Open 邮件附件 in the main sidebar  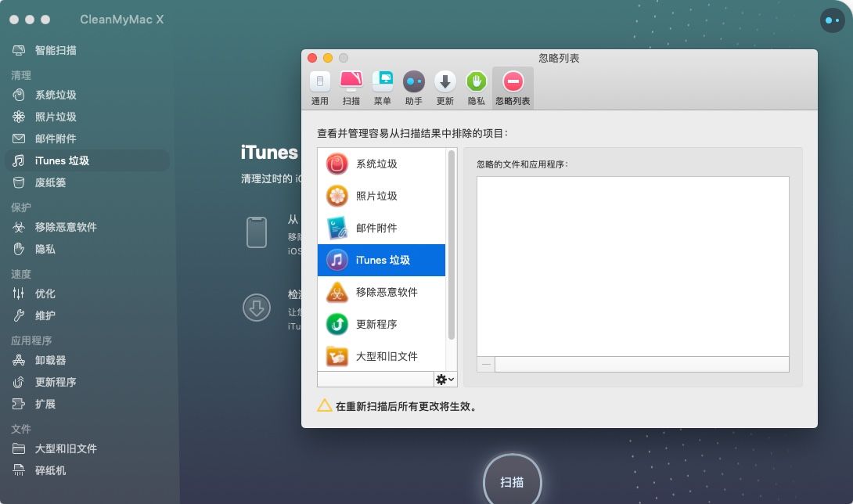coord(87,139)
